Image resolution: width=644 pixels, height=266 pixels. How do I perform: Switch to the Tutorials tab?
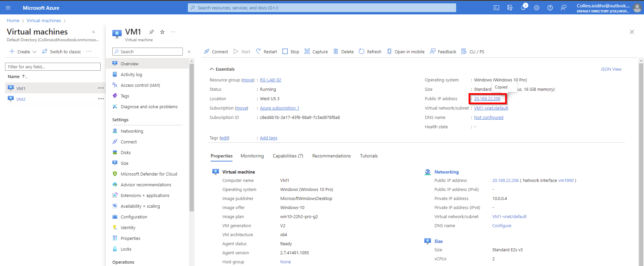[x=369, y=156]
